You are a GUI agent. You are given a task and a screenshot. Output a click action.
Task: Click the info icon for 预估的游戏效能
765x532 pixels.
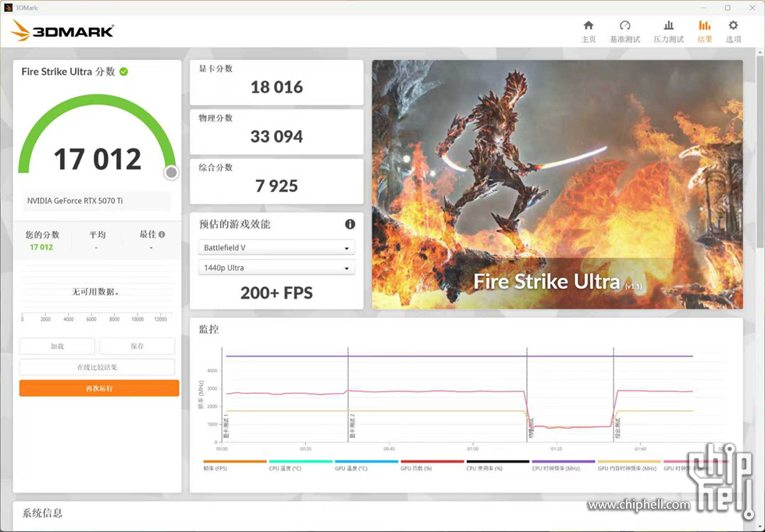click(x=350, y=225)
